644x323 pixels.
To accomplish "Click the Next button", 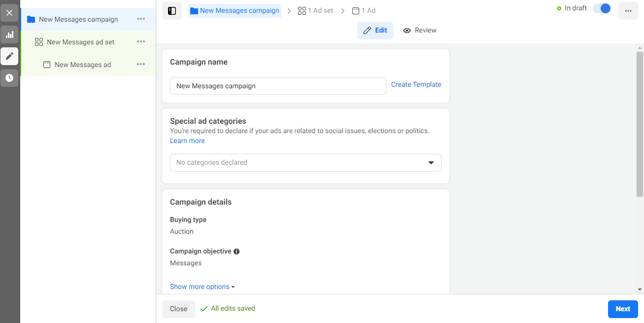I will [x=622, y=309].
